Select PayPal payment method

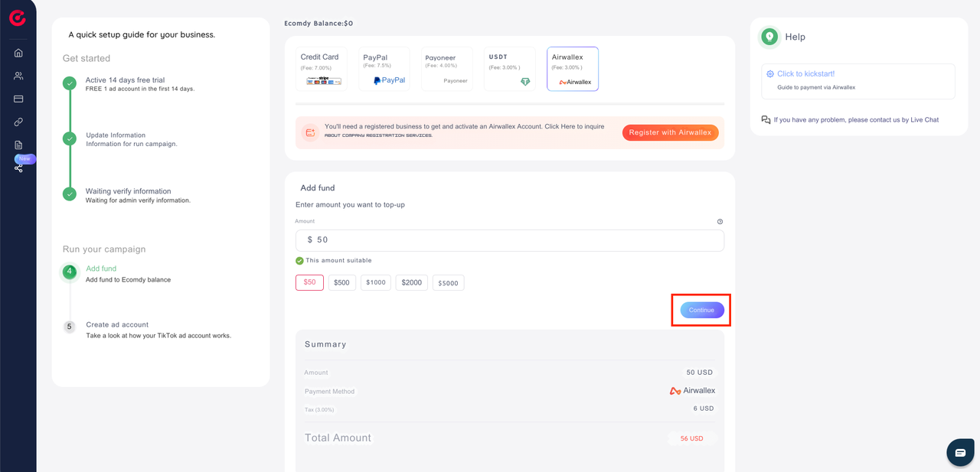[384, 69]
